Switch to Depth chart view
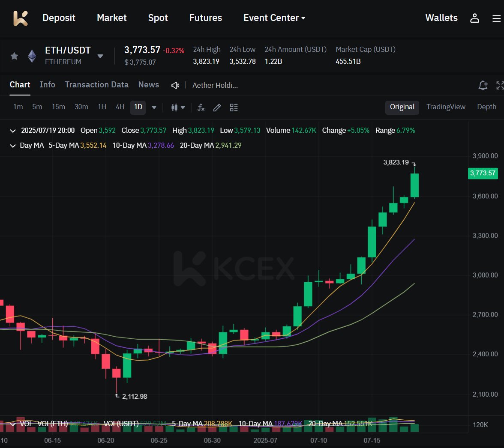 click(487, 107)
